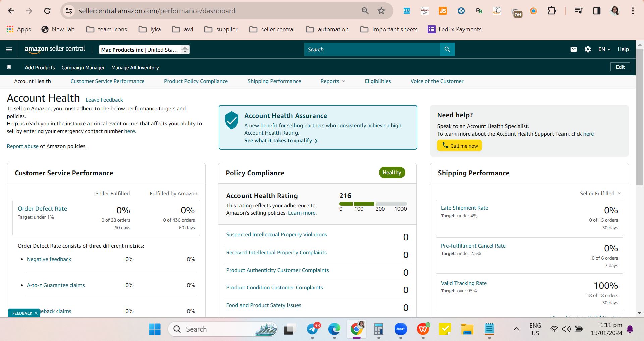The image size is (644, 341).
Task: Open Leave Feedback link
Action: 104,100
